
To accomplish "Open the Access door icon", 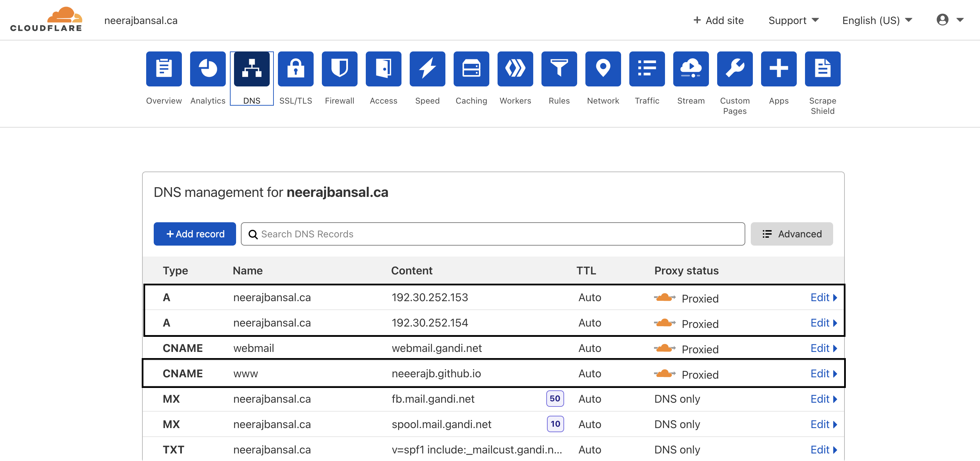I will [384, 69].
